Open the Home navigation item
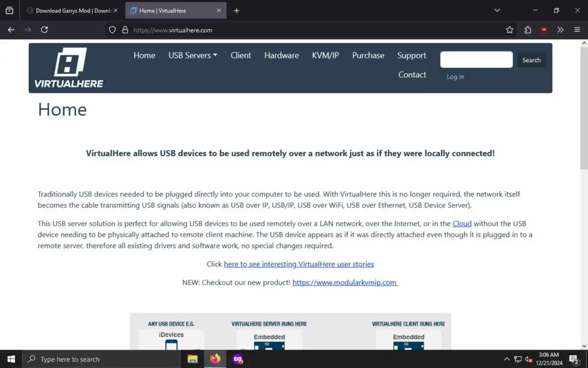The image size is (588, 368). click(144, 55)
